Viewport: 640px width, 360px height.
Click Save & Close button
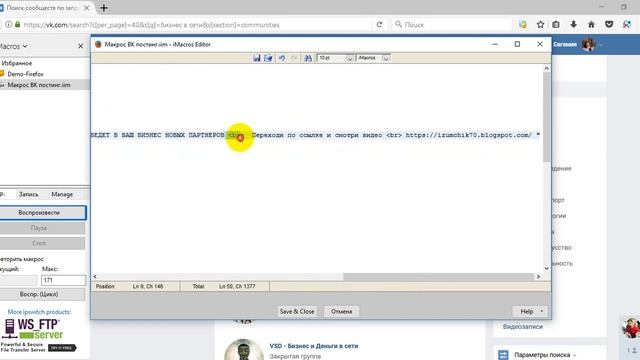click(x=297, y=311)
